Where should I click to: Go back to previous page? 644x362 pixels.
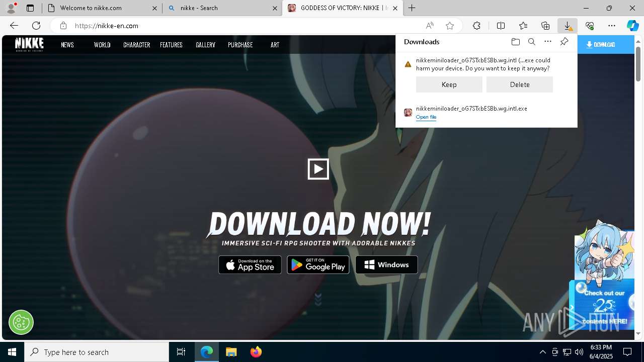[x=14, y=26]
